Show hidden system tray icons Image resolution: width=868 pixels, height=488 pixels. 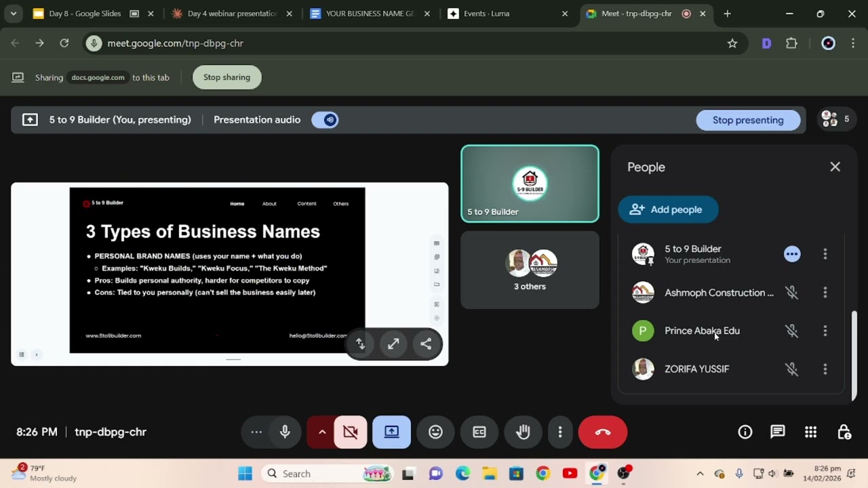coord(700,474)
